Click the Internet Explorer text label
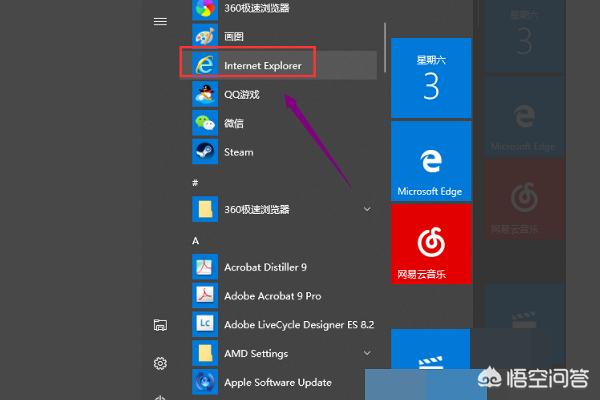 click(263, 66)
